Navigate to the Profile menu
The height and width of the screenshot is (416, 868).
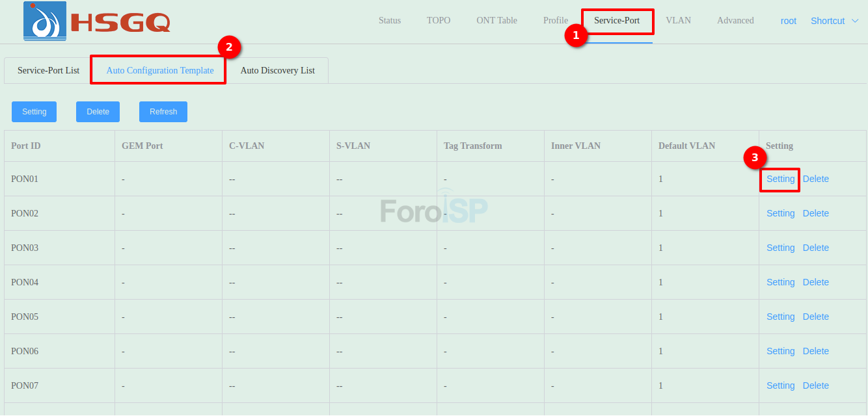click(x=555, y=21)
